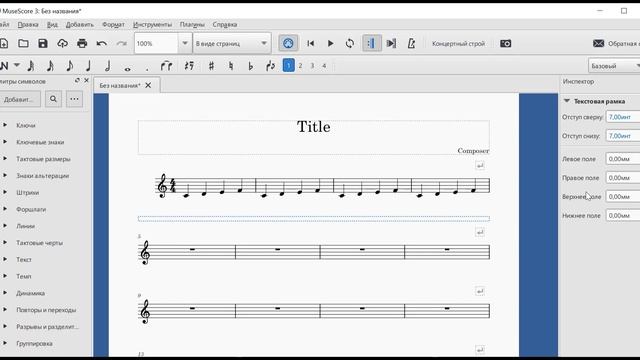Screen dimensions: 640x360
Task: Toggle note input mode N button
Action: tap(4, 66)
